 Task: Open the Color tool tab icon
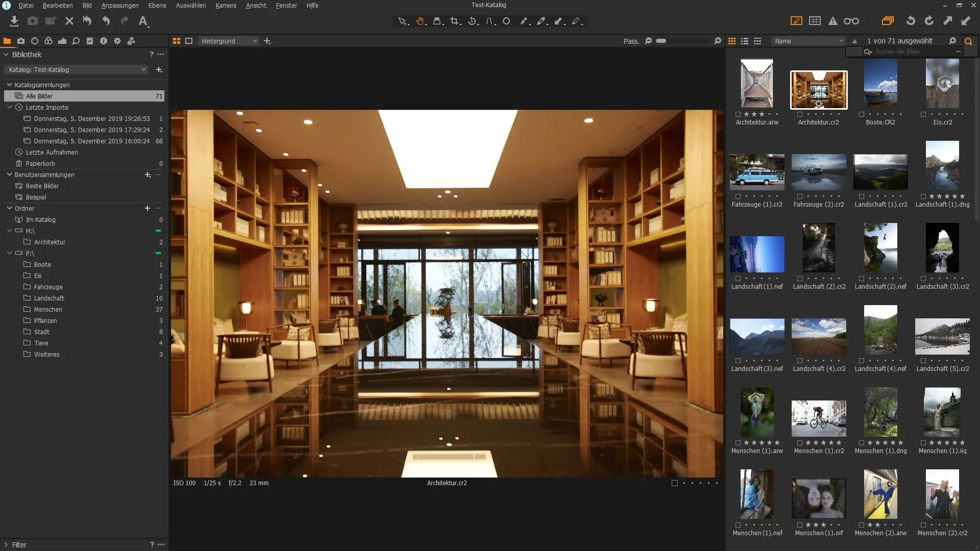pyautogui.click(x=48, y=41)
